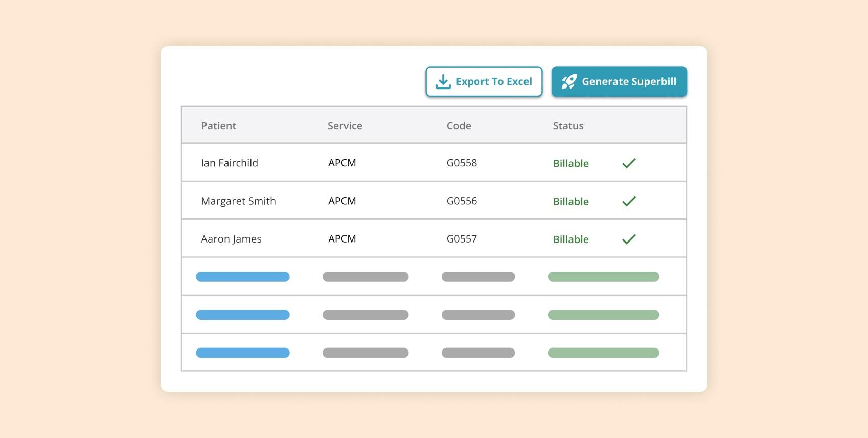The image size is (868, 438).
Task: Click the rocket icon in Generate Superbill
Action: (568, 82)
